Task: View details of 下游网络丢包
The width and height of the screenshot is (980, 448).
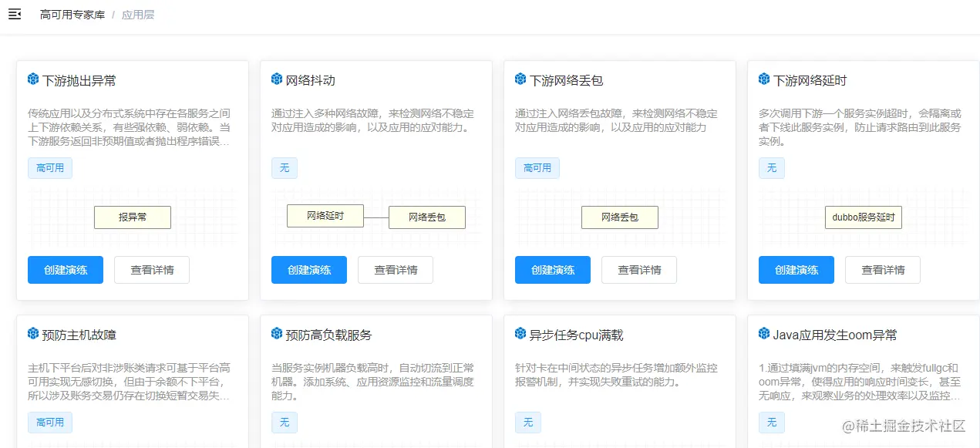Action: pos(639,270)
